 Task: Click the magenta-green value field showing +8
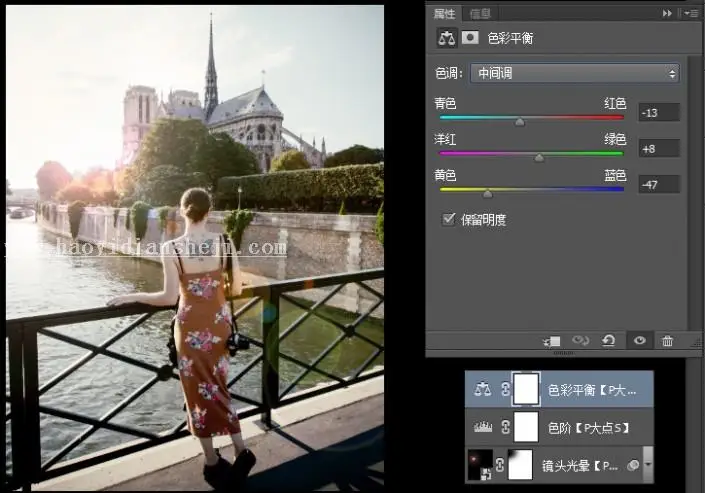pos(659,148)
